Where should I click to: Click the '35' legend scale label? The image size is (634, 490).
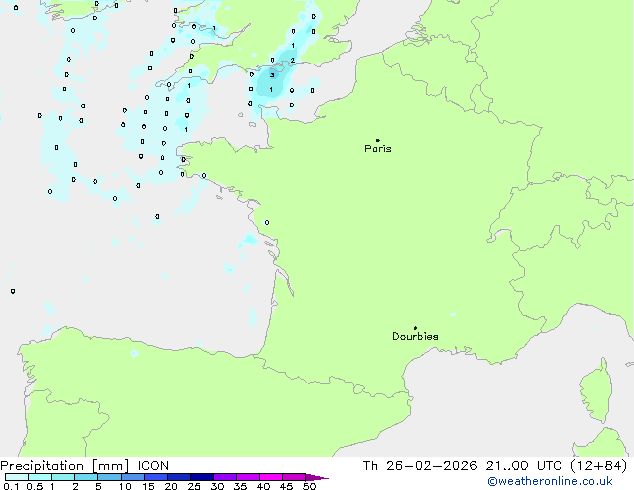coord(240,486)
